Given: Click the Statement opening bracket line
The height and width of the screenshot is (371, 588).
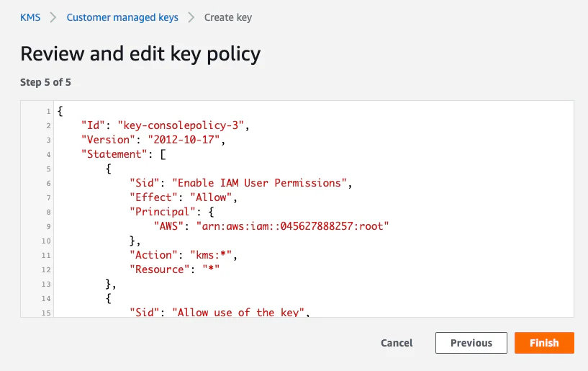Looking at the screenshot, I should pyautogui.click(x=124, y=154).
